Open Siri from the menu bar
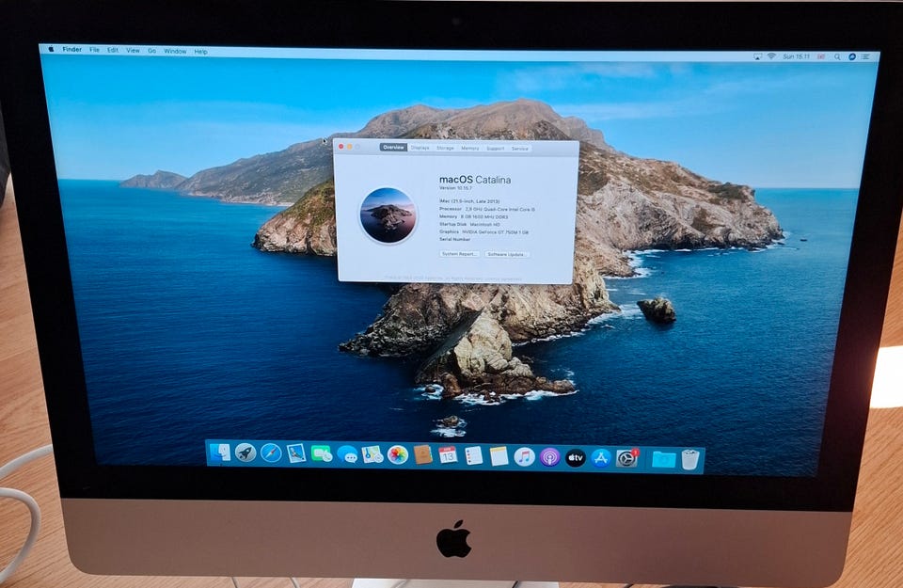 pos(852,57)
